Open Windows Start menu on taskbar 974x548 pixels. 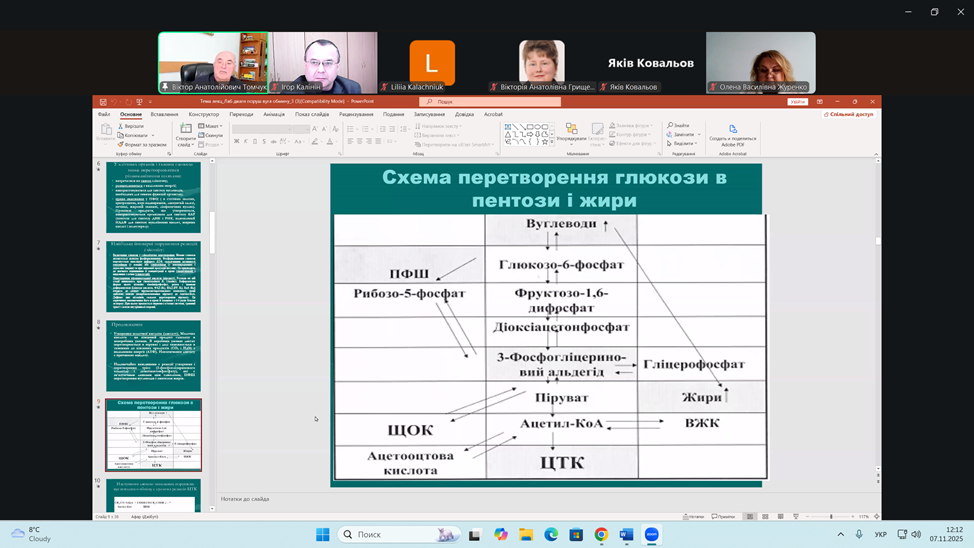tap(322, 534)
